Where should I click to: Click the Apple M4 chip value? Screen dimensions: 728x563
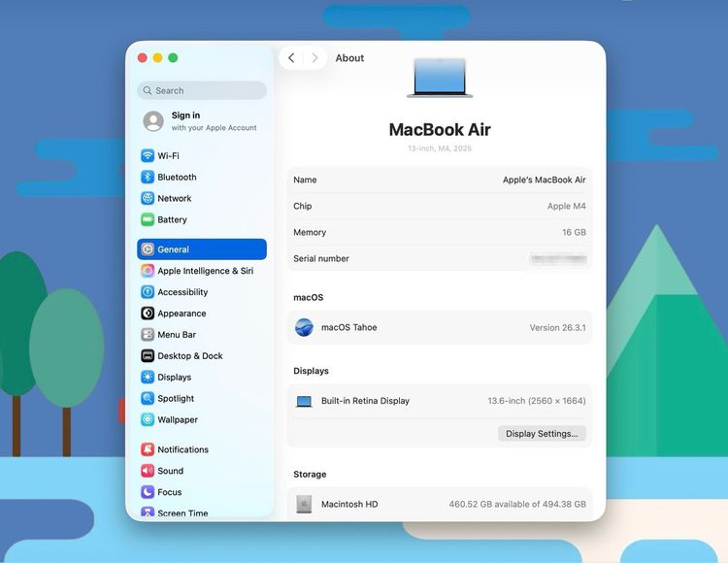[x=567, y=206]
